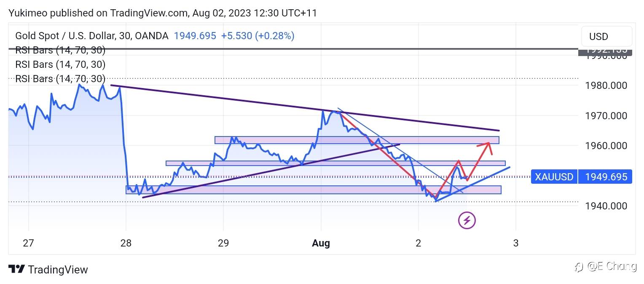Screen dimensions: 644x284
Task: Click the Yukimeo published on TradingView.com header
Action: click(x=163, y=13)
